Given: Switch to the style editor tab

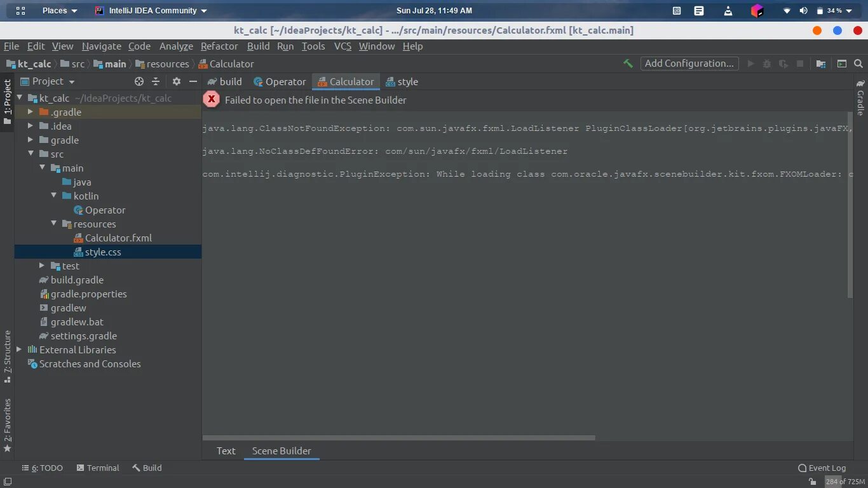Looking at the screenshot, I should pos(402,81).
